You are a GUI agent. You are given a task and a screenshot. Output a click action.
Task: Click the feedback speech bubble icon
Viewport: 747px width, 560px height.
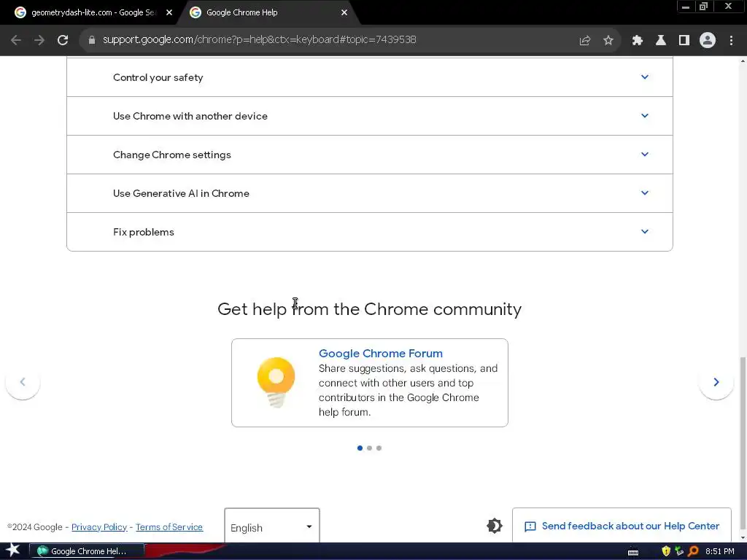(530, 526)
